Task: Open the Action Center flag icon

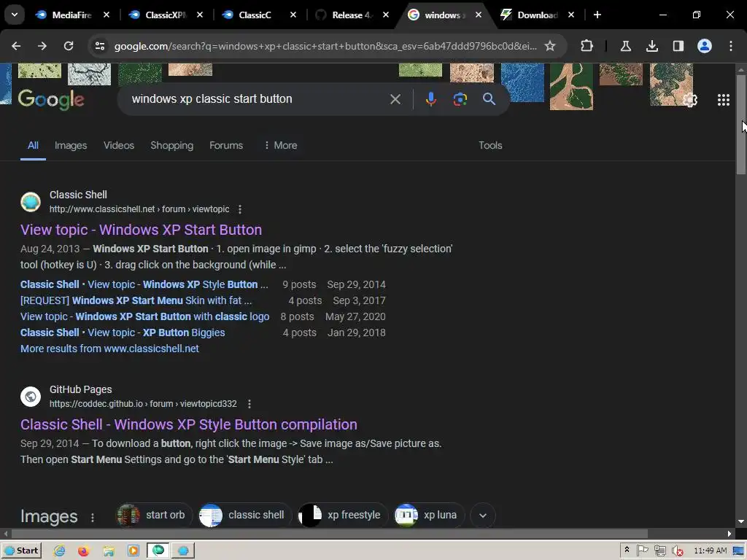Action: coord(642,551)
